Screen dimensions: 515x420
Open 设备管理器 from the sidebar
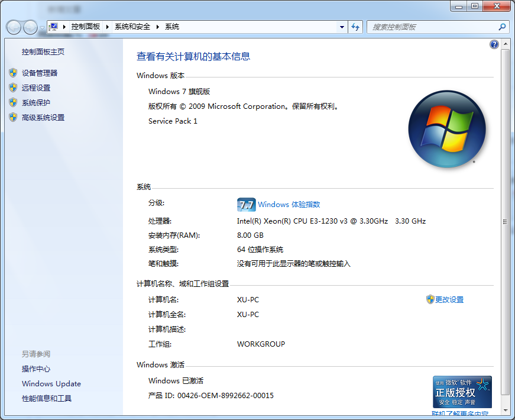click(40, 73)
